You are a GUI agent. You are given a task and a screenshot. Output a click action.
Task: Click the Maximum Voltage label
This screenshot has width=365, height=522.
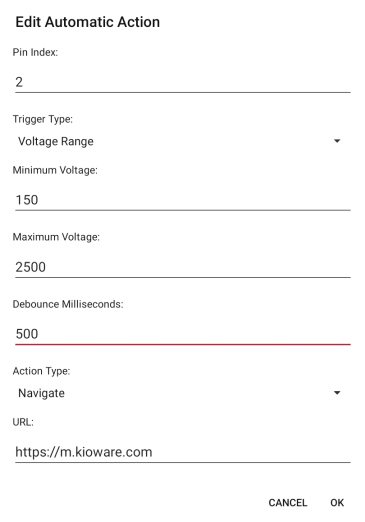(x=56, y=237)
